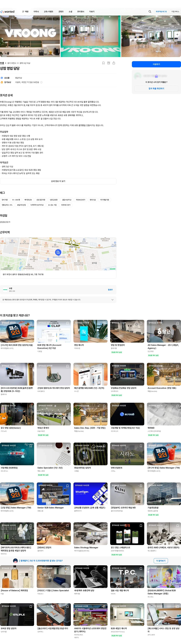Bookmark the 부동산 중개인 card
181x644 pixels.
67,406
